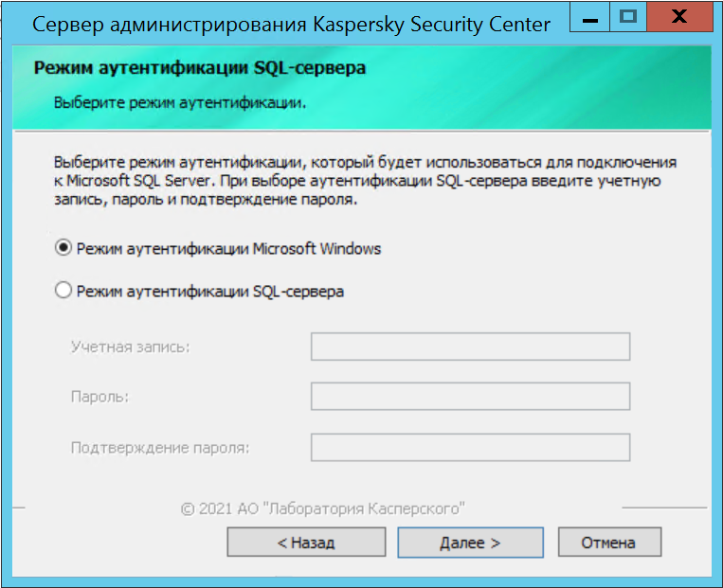The width and height of the screenshot is (723, 588).
Task: Click the Учетная запись label
Action: point(131,347)
